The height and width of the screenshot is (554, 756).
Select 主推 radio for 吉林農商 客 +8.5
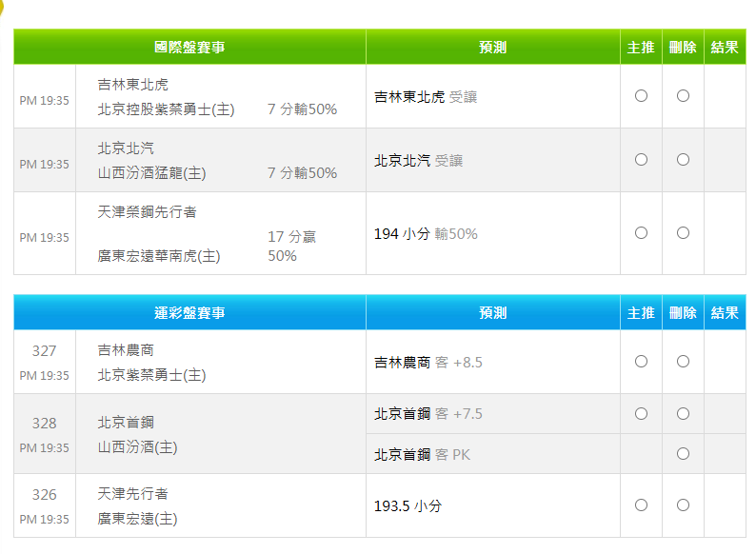(641, 362)
